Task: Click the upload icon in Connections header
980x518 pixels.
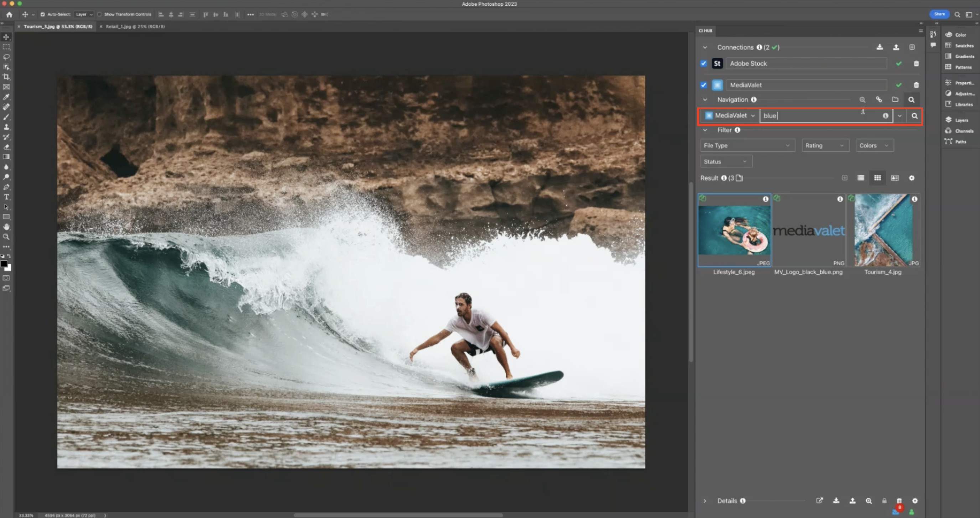Action: pyautogui.click(x=896, y=47)
